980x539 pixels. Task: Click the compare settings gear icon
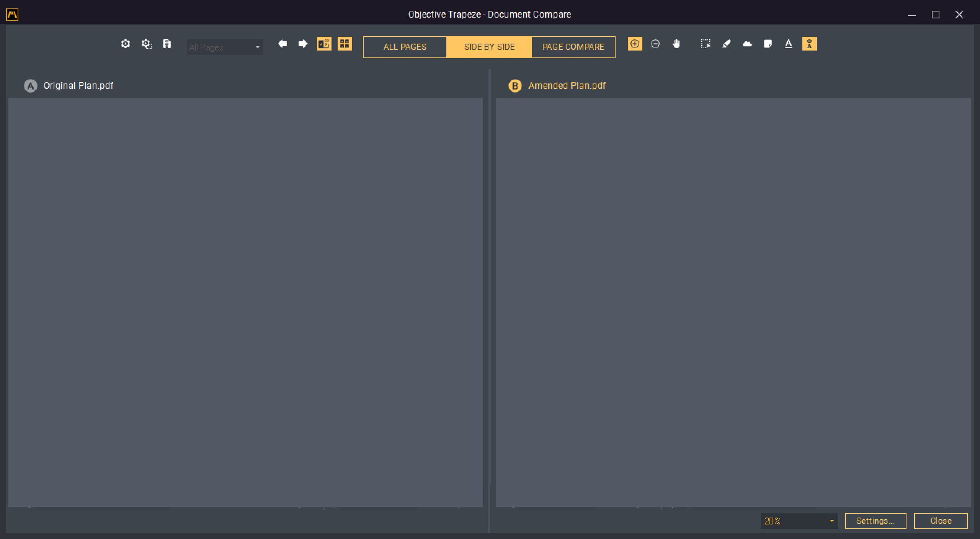126,44
